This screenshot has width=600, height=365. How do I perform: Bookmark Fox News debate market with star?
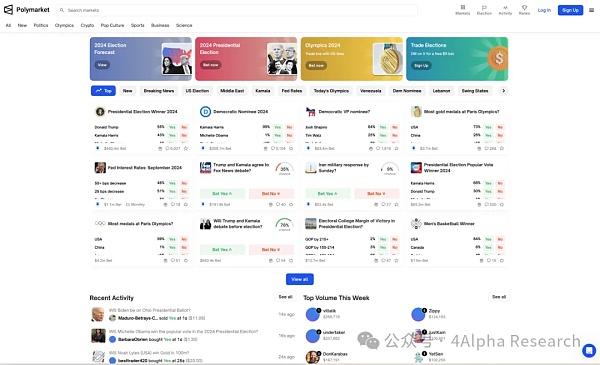[x=291, y=205]
